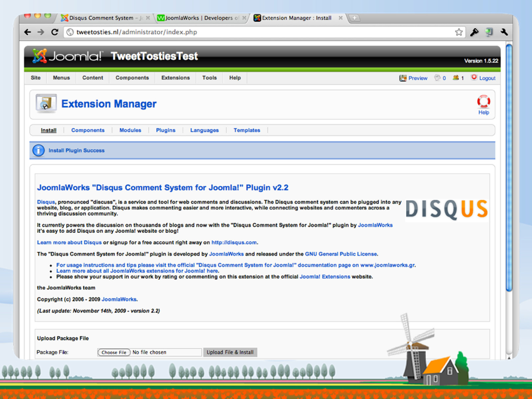The image size is (532, 399).
Task: Click the site info globe icon in address bar
Action: tap(70, 32)
